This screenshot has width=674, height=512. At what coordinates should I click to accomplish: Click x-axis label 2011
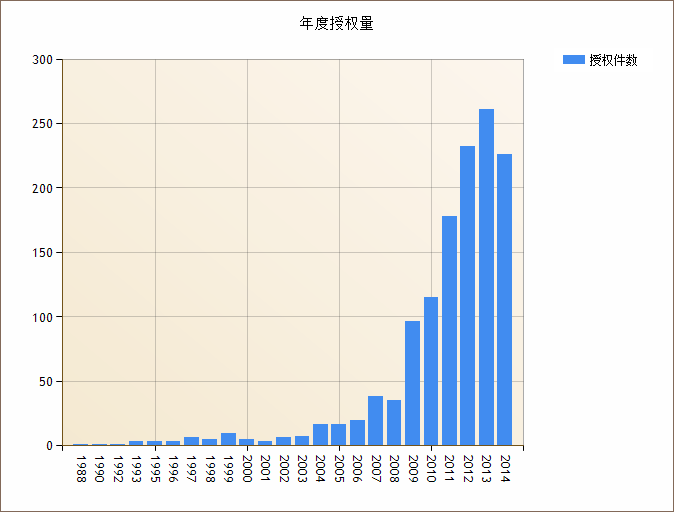tap(449, 469)
